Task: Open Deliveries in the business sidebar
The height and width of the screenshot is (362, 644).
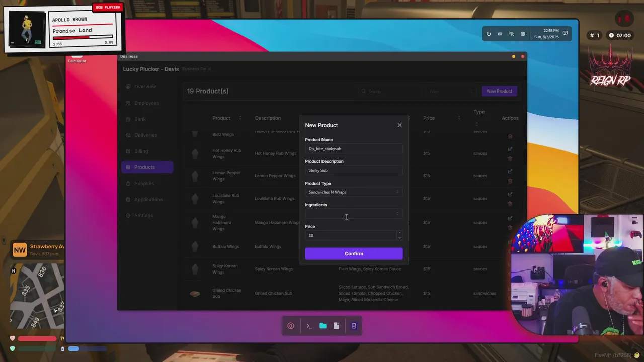Action: click(x=147, y=135)
